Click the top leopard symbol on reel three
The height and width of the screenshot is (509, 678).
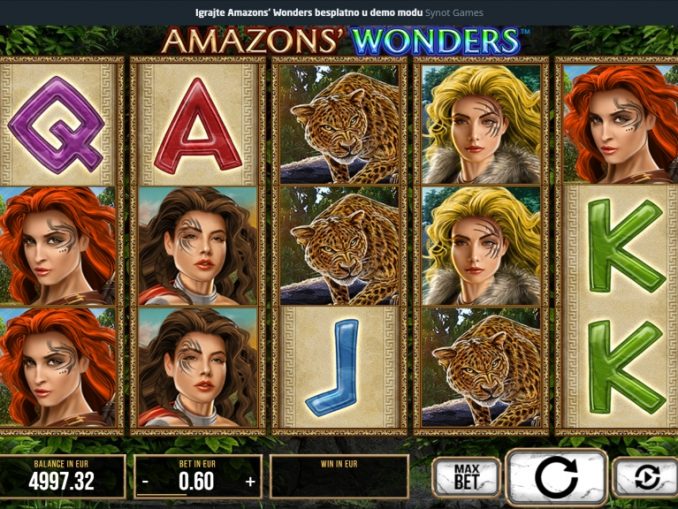coord(339,125)
